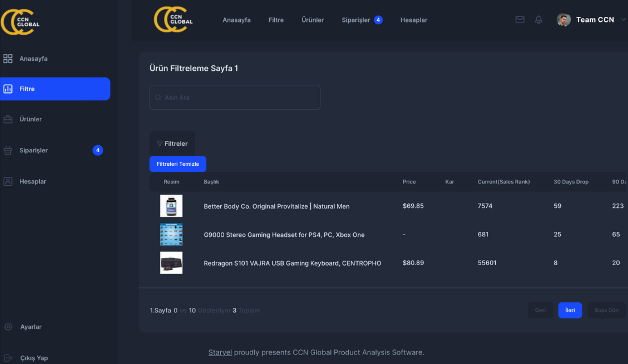628x364 pixels.
Task: Click the Anasayfa grid icon in sidebar
Action: point(8,59)
